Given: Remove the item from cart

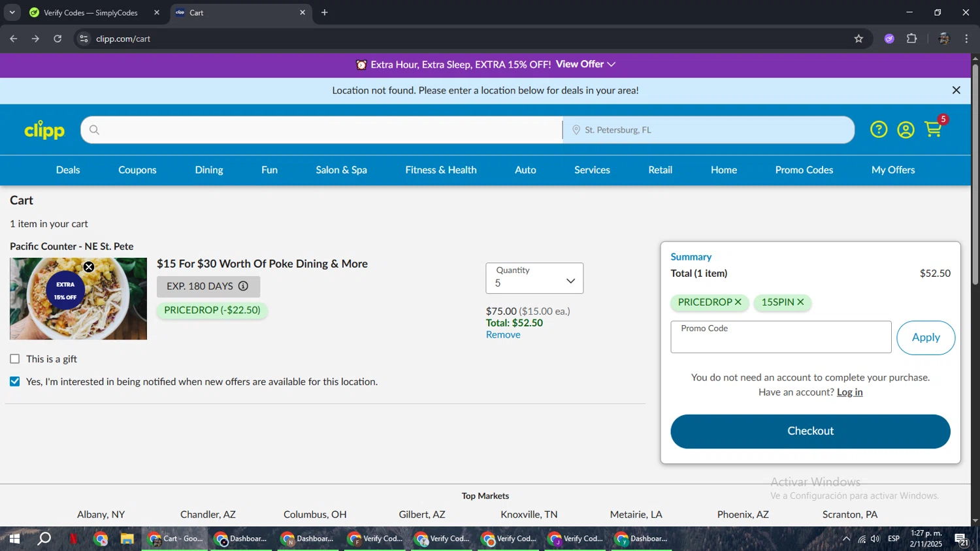Looking at the screenshot, I should tap(503, 335).
